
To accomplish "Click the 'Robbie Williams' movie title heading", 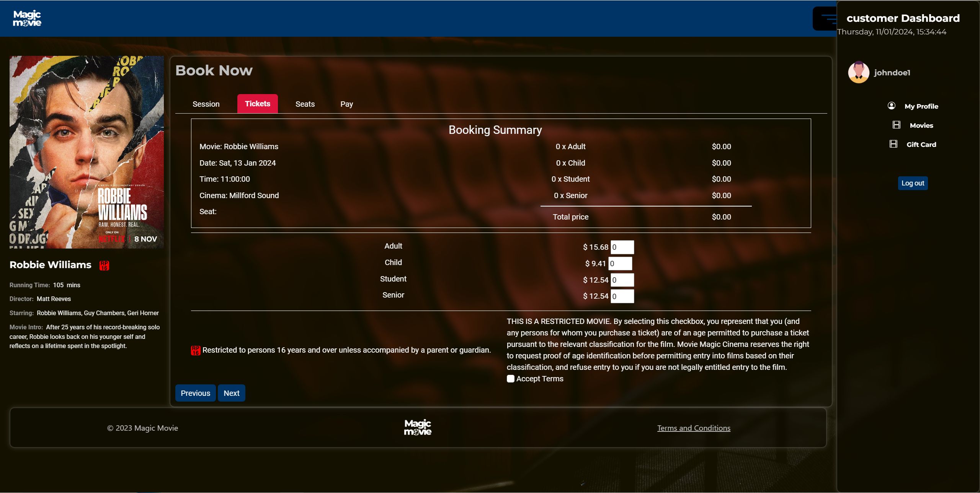I will (51, 265).
